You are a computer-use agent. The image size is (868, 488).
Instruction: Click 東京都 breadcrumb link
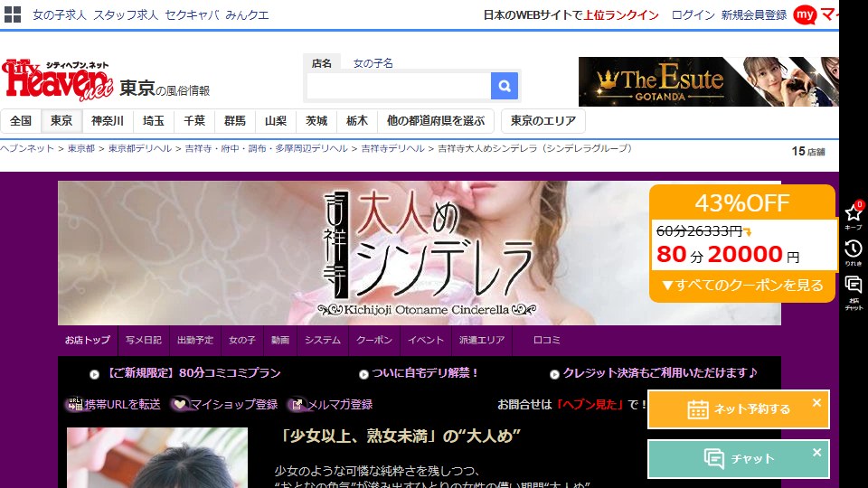pyautogui.click(x=81, y=148)
